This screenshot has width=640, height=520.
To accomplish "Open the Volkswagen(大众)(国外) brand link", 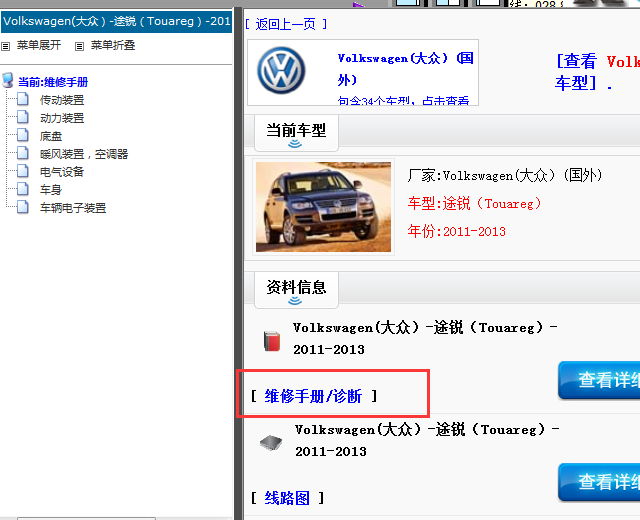I will pyautogui.click(x=405, y=69).
